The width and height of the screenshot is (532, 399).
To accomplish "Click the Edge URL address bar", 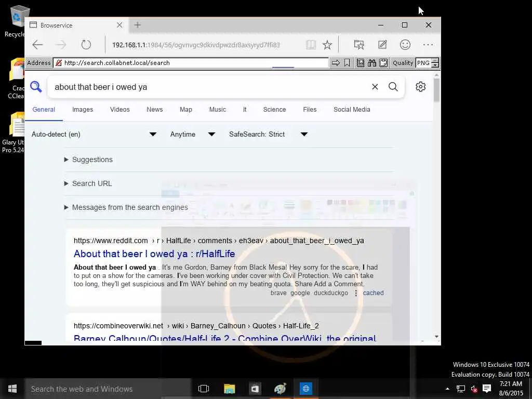I will point(196,45).
